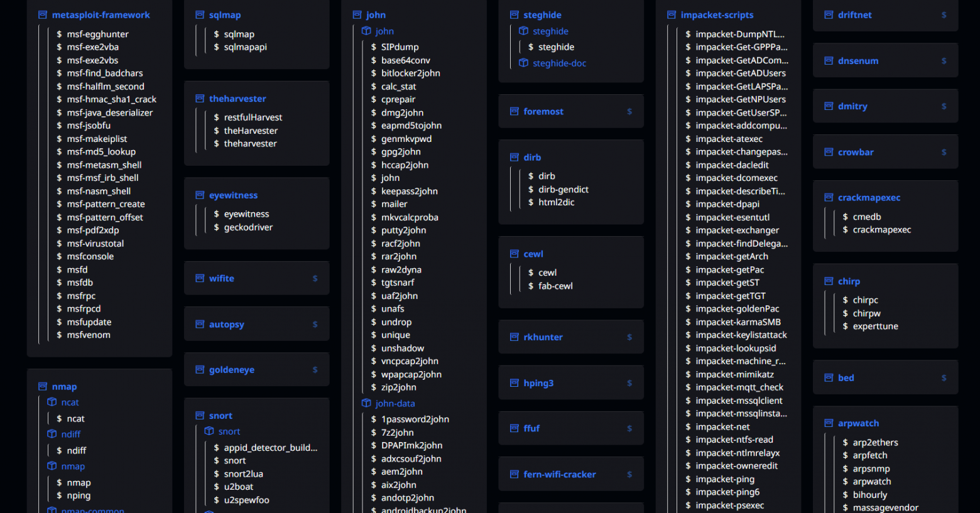Viewport: 980px width, 513px height.
Task: Click the metasploit-framework package icon
Action: coord(43,15)
